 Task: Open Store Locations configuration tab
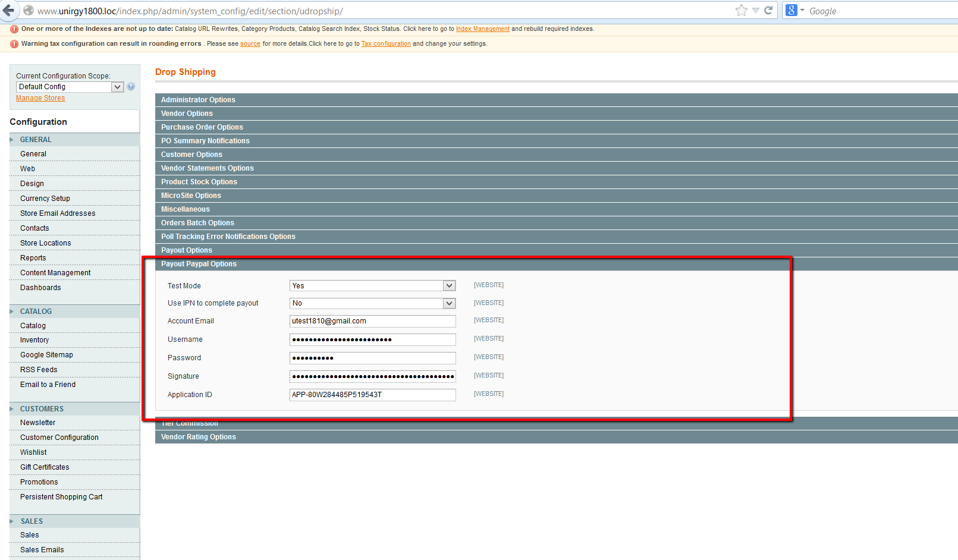coord(75,243)
